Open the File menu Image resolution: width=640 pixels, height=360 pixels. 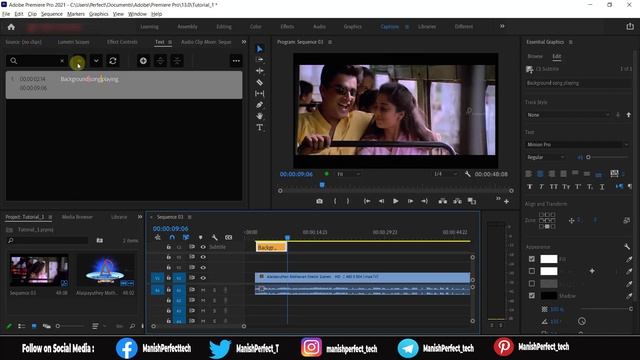[6, 14]
